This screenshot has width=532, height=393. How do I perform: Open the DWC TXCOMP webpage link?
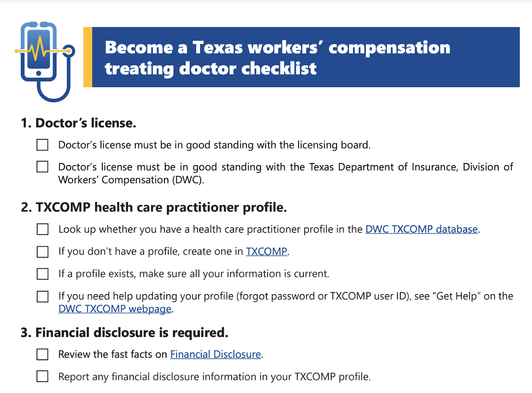click(x=115, y=309)
